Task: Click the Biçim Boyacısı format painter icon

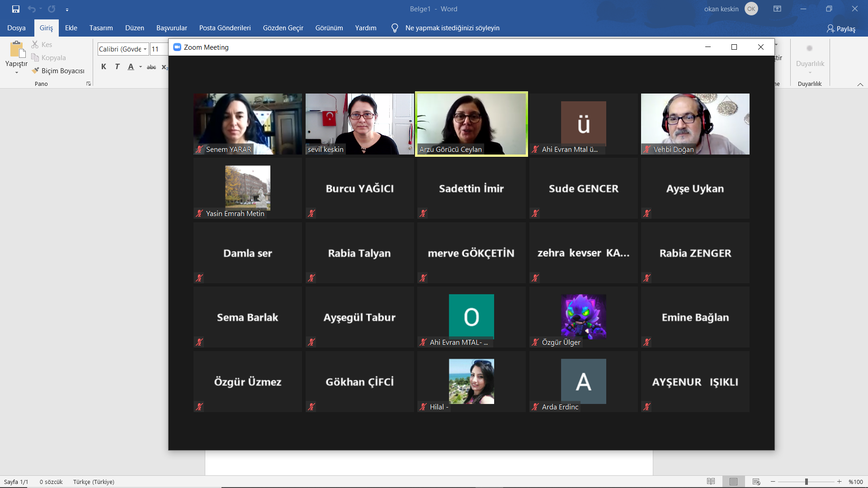Action: (x=36, y=70)
